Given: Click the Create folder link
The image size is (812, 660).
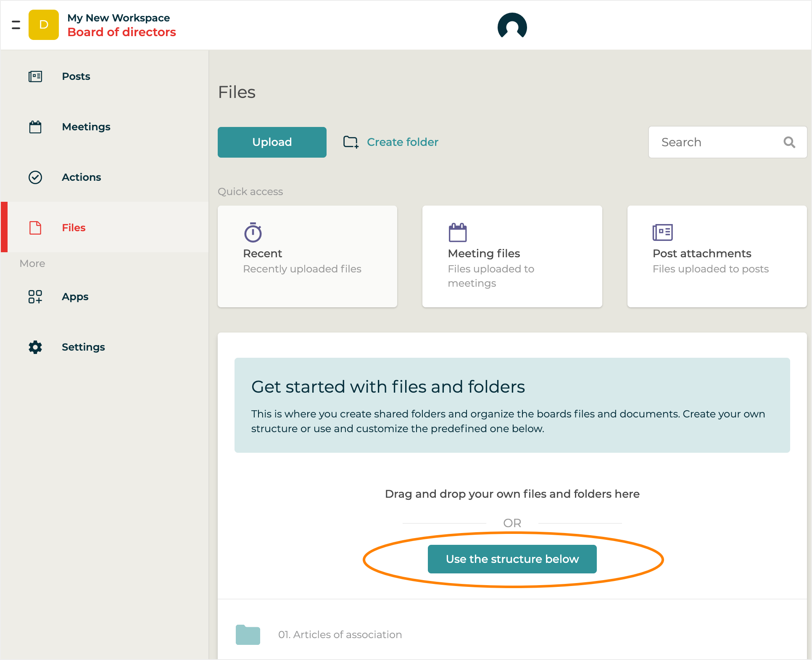Looking at the screenshot, I should (402, 142).
